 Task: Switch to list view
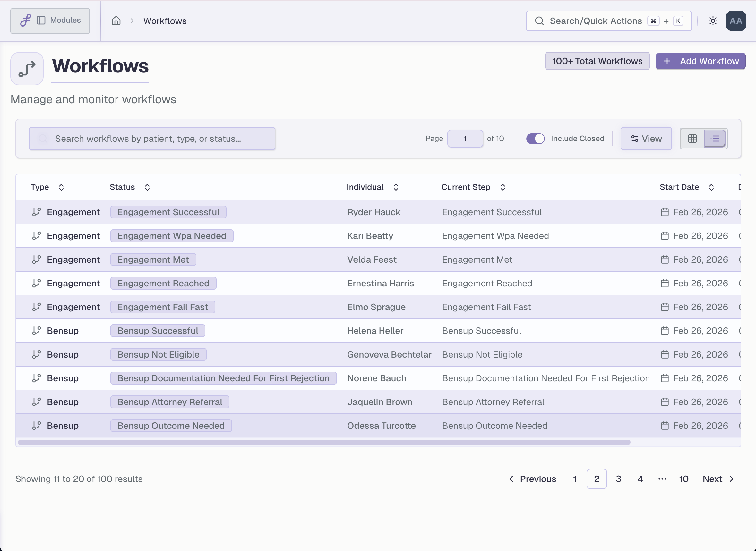(x=715, y=139)
